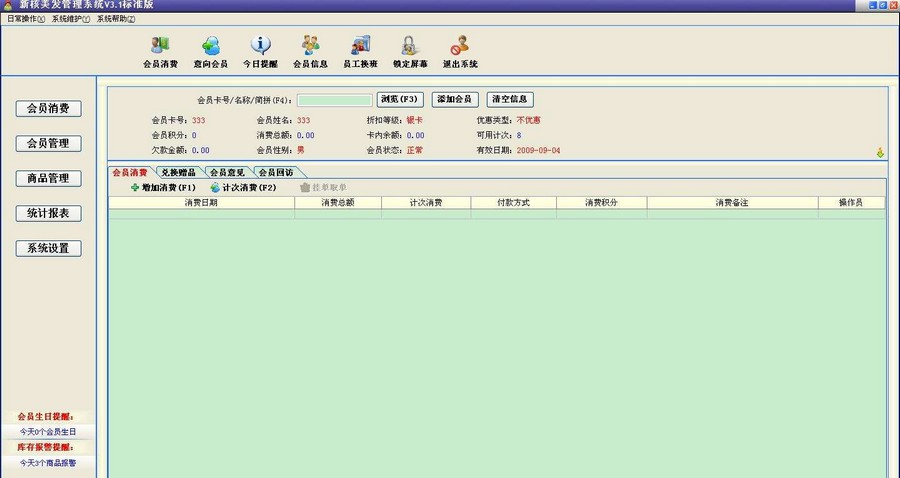900x478 pixels.
Task: Click 库存报警提醒 heading text
Action: point(46,447)
